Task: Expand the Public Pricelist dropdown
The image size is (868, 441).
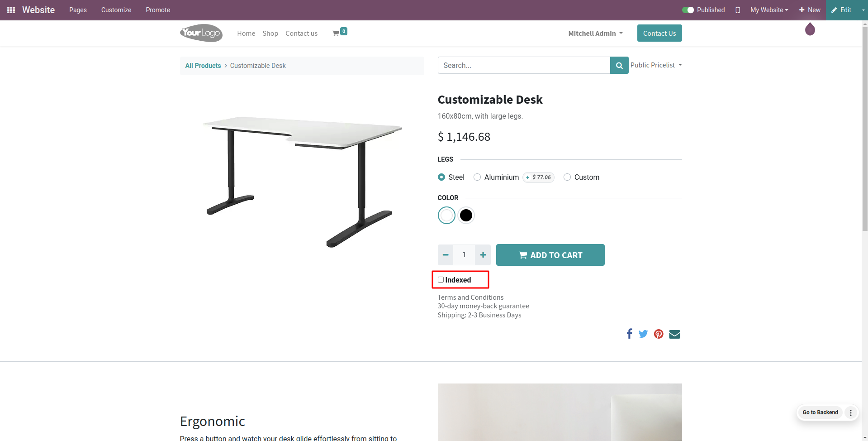Action: [x=656, y=65]
